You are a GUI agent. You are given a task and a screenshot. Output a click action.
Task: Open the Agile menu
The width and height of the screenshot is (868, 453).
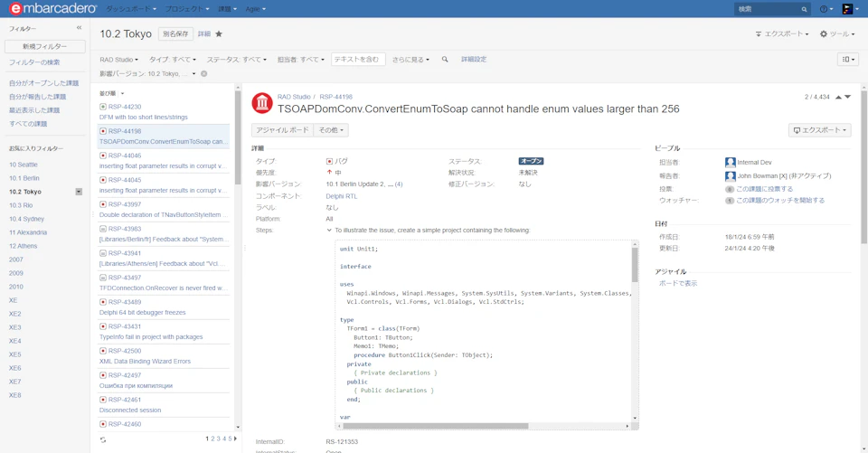255,9
